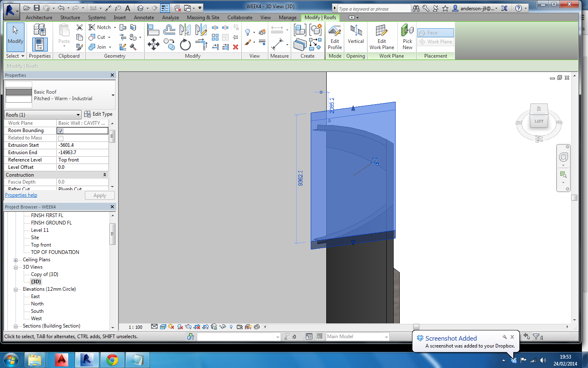Open the Massing & Site ribbon tab

(x=203, y=18)
